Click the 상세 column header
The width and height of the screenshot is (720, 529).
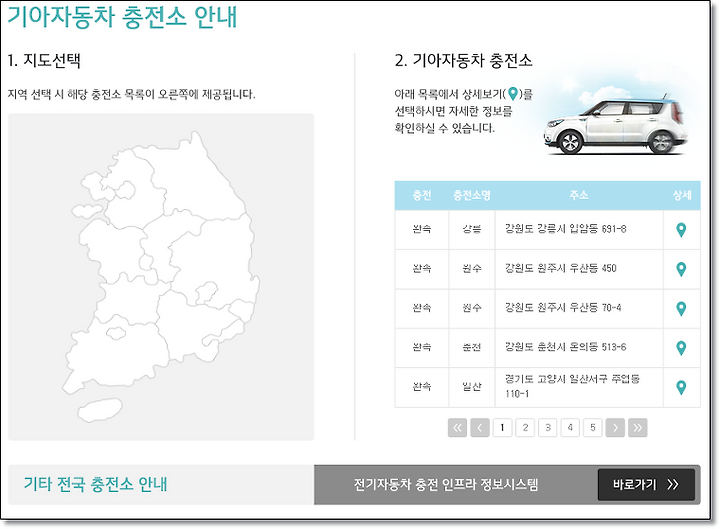click(682, 195)
